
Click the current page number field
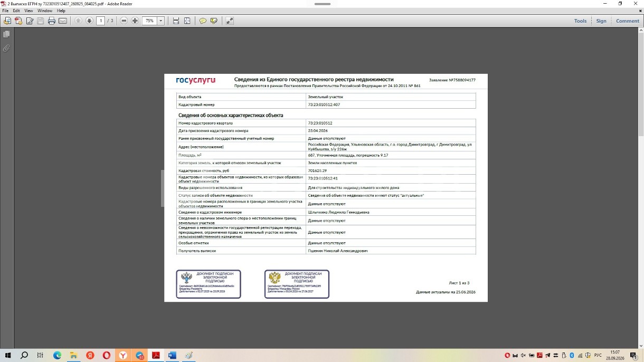[x=100, y=21]
